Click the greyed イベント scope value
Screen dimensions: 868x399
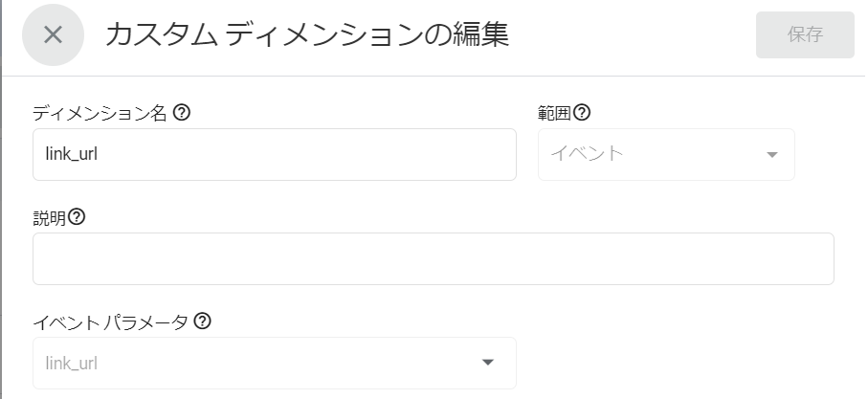[587, 154]
